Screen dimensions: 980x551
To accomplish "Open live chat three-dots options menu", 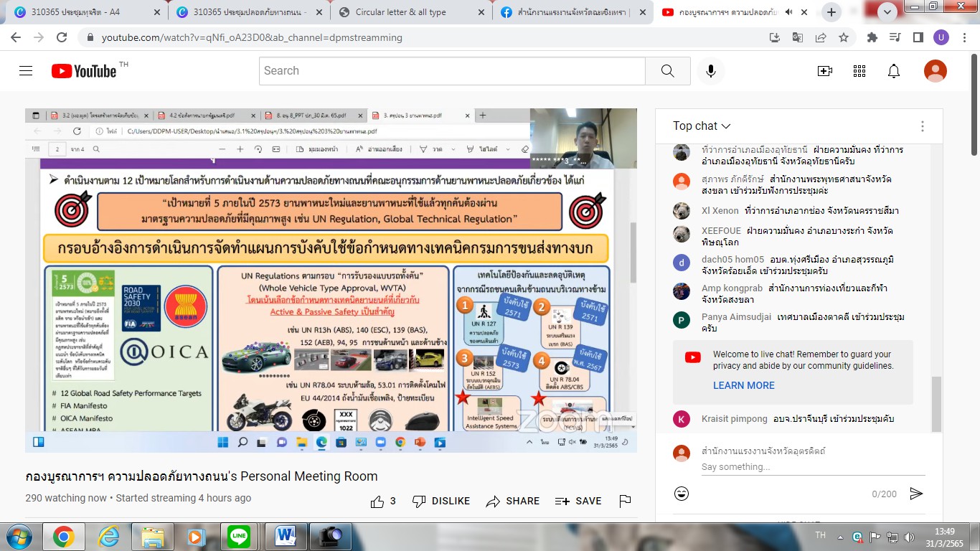I will [x=923, y=126].
